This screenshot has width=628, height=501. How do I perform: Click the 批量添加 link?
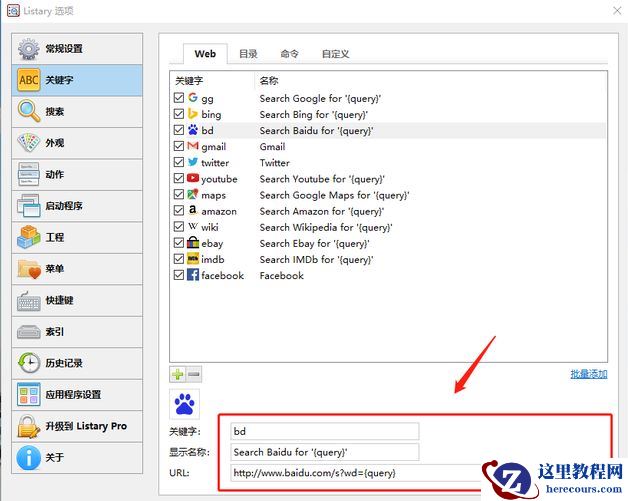(x=589, y=374)
